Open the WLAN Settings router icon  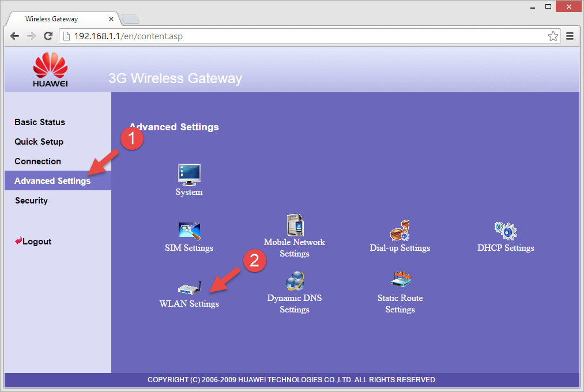(x=189, y=288)
